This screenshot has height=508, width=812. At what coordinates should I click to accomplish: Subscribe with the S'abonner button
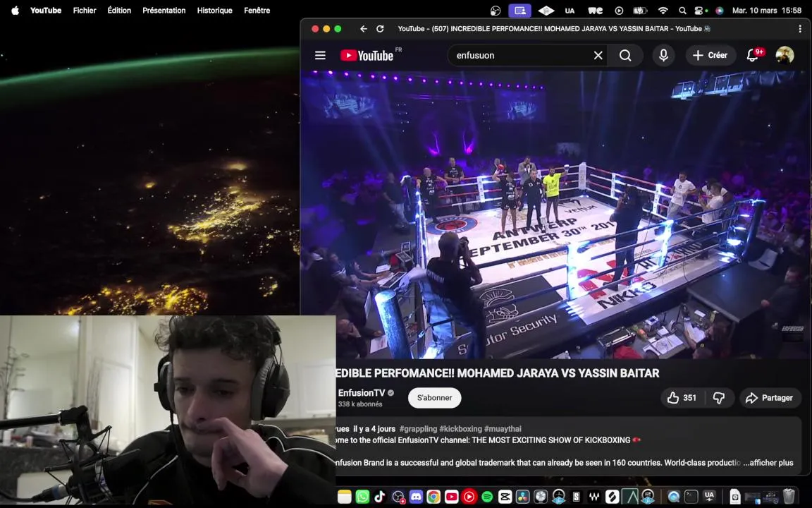[434, 398]
